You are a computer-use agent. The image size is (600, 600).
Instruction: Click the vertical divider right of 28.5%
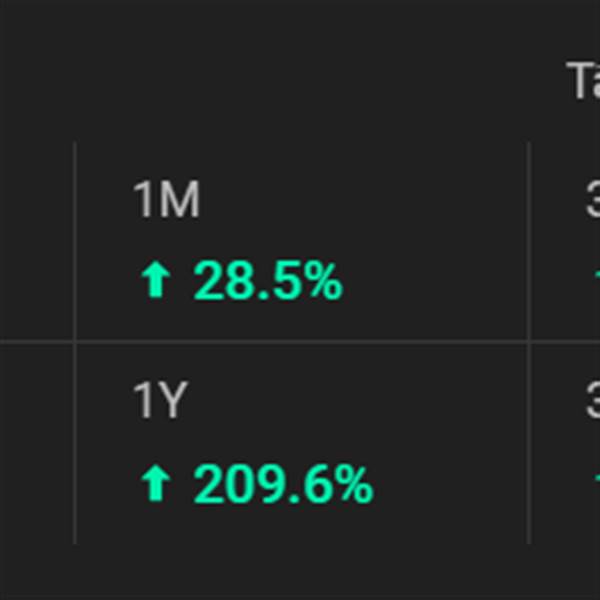(x=528, y=242)
